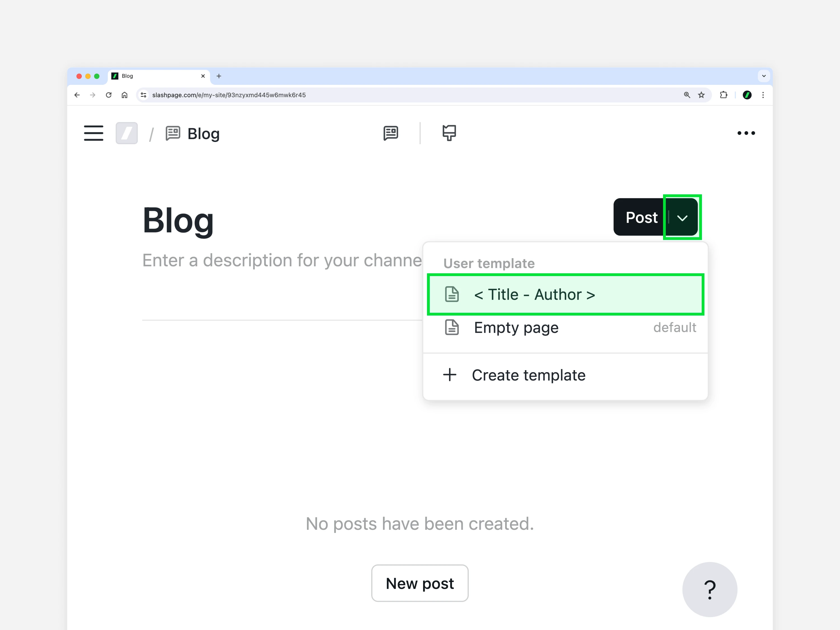Toggle the Post template dropdown arrow
This screenshot has height=630, width=840.
coord(682,218)
